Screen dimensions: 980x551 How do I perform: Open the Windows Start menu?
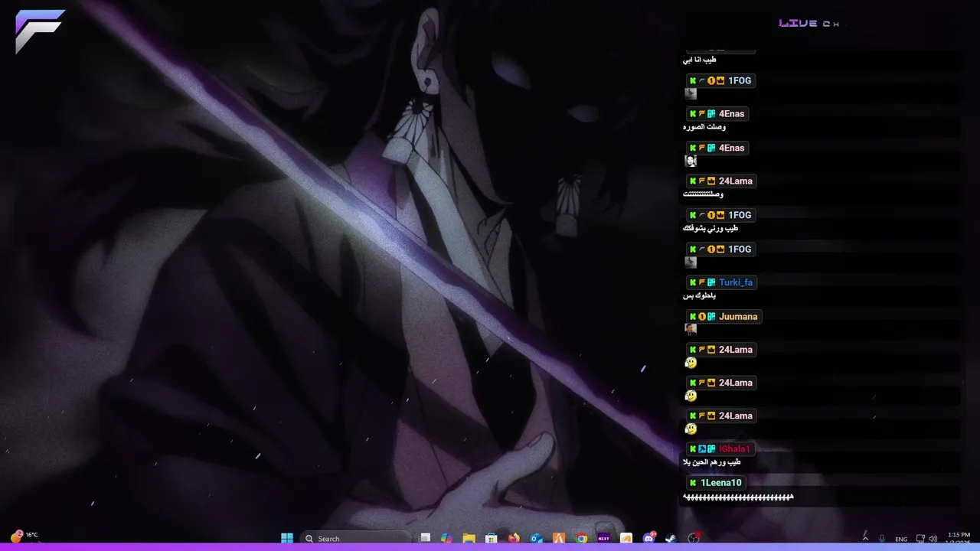(x=287, y=538)
